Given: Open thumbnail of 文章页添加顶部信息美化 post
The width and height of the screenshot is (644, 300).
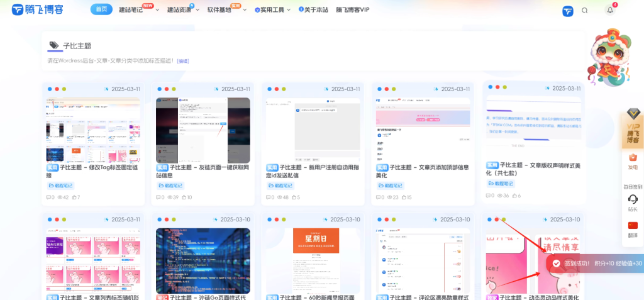Looking at the screenshot, I should point(423,130).
